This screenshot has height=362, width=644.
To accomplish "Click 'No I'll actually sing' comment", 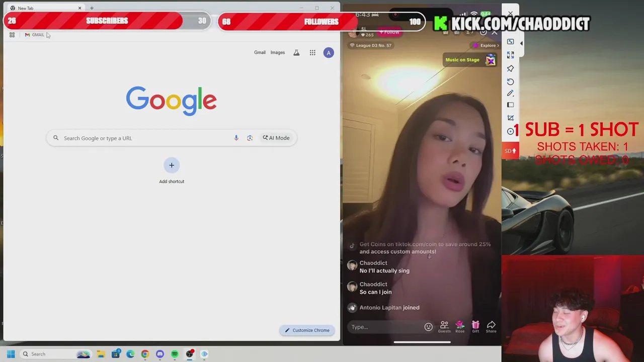I will (384, 270).
